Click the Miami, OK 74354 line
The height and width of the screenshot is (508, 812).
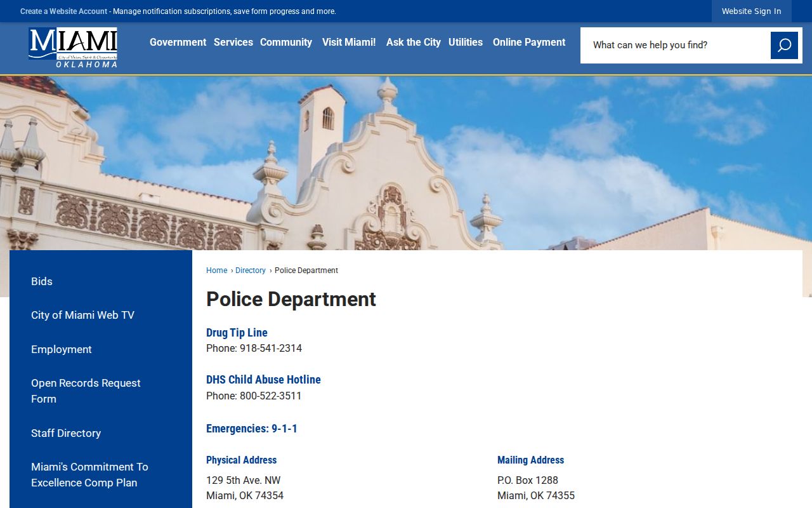coord(245,496)
